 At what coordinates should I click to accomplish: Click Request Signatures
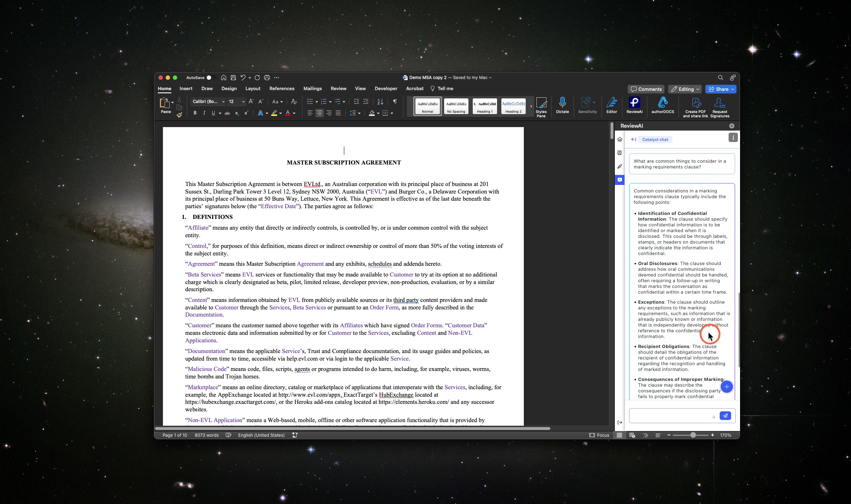720,107
